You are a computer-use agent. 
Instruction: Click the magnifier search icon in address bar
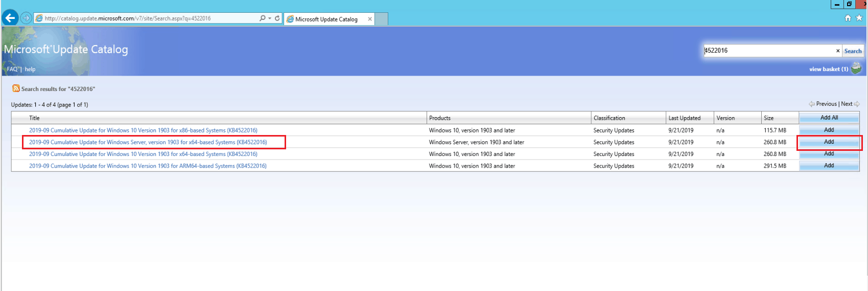click(262, 18)
